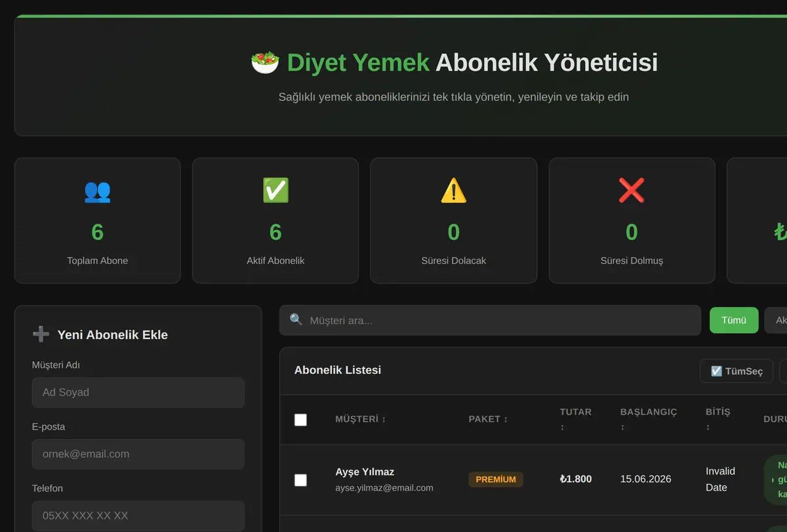Click the TümSeç button
This screenshot has height=532, width=787.
coord(737,371)
